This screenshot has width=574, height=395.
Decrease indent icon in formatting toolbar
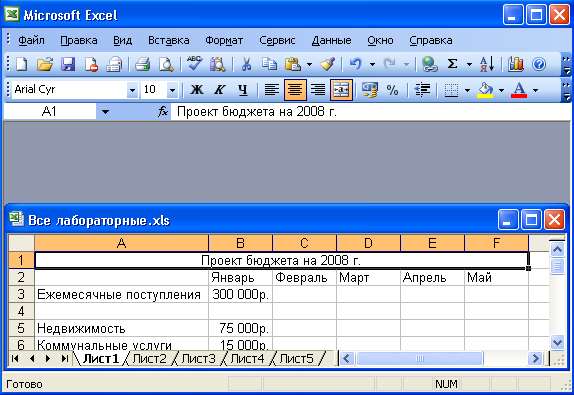coord(422,90)
